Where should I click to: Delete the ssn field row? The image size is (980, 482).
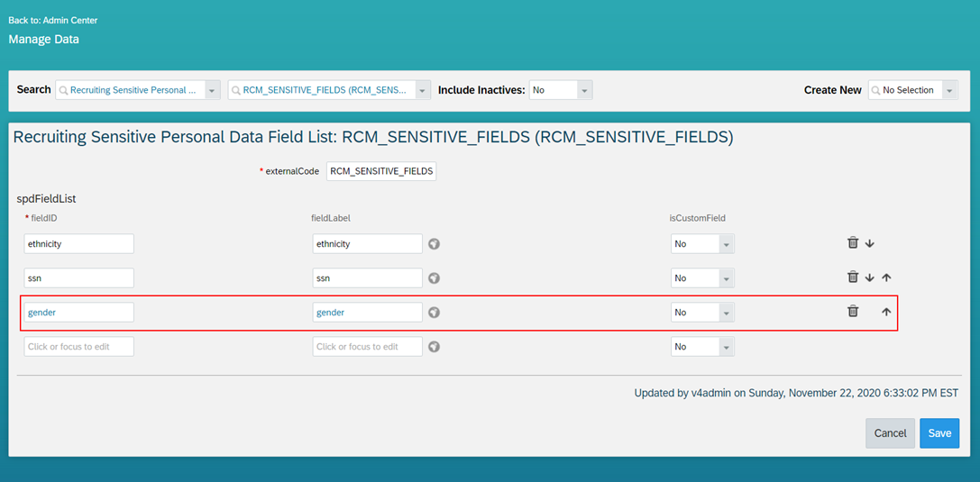click(x=853, y=277)
